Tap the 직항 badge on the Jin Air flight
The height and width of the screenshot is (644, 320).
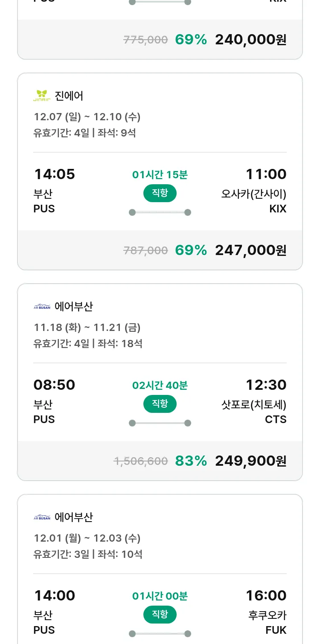[160, 193]
